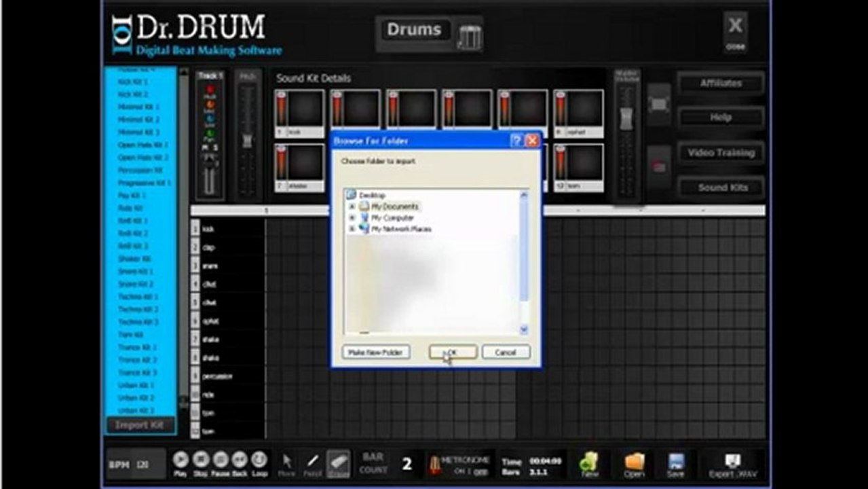Expand the My Documents tree node
868x489 pixels.
[352, 206]
